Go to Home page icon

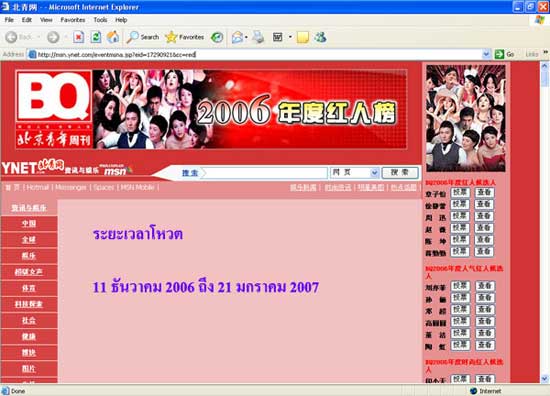[x=113, y=37]
